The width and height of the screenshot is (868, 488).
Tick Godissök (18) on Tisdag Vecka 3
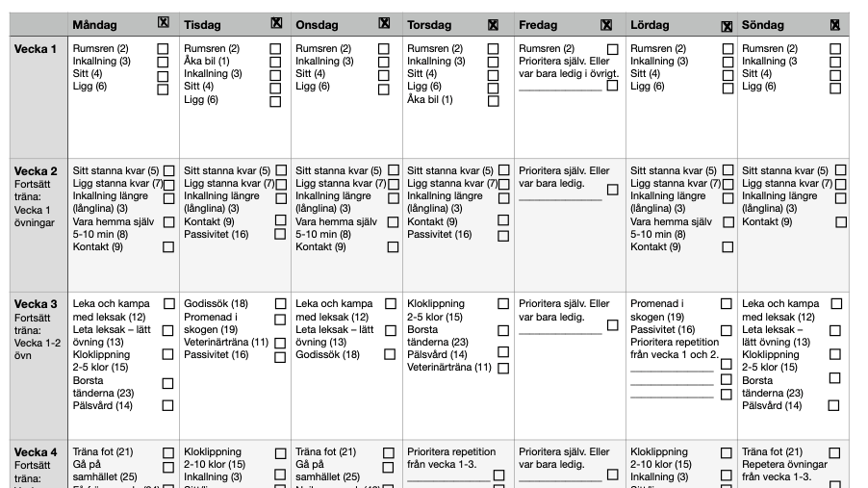(280, 304)
